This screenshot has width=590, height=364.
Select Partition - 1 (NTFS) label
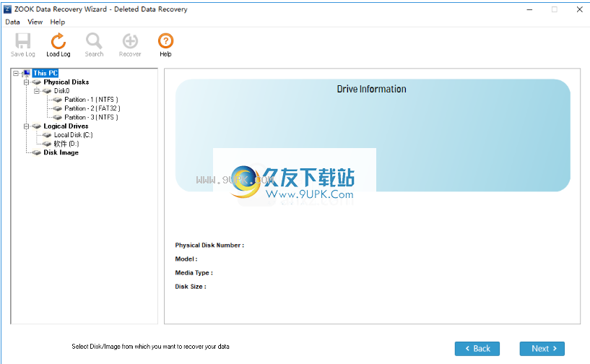(92, 100)
